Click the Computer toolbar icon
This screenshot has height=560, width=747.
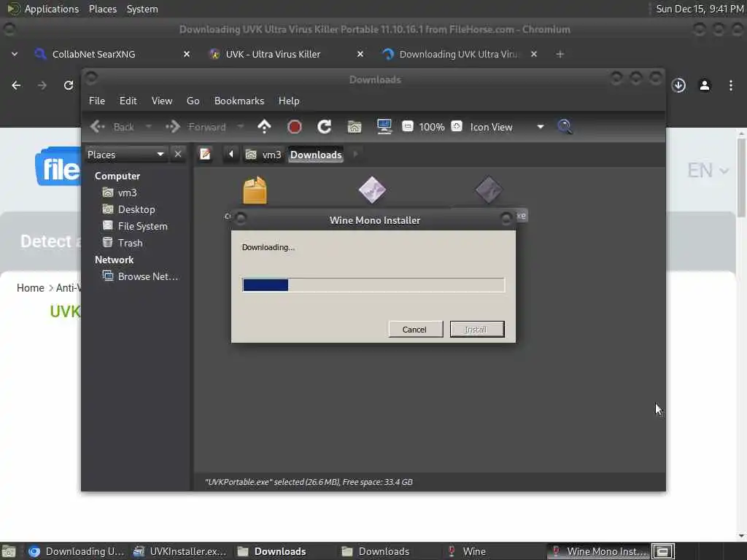coord(384,127)
